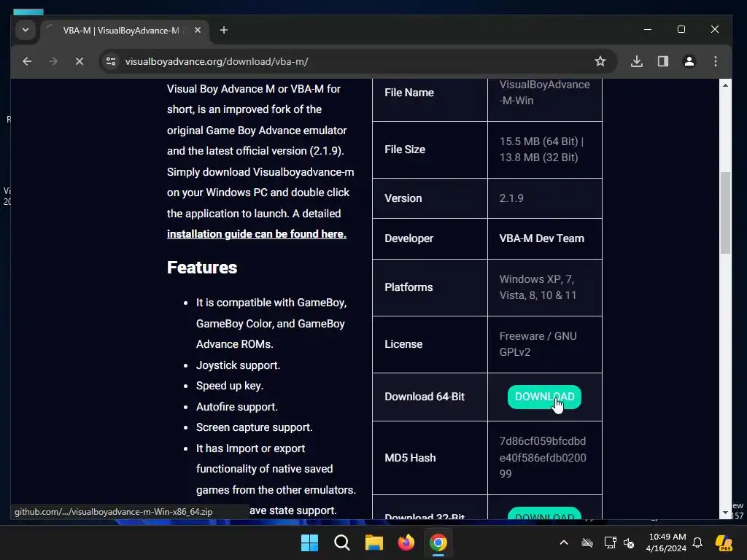747x560 pixels.
Task: Click the Screen capture support bullet
Action: [x=255, y=427]
